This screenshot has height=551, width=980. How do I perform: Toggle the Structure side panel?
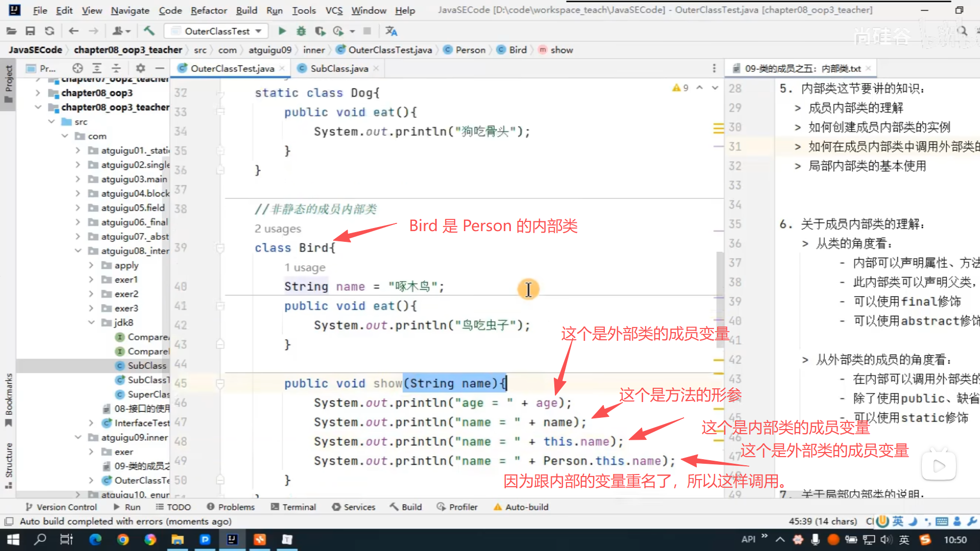click(x=9, y=464)
